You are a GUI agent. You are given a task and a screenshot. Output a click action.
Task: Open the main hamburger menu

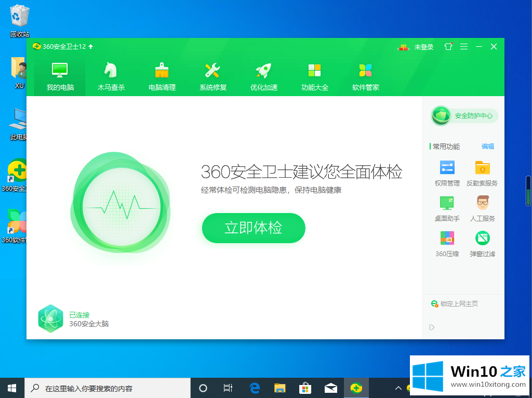[464, 46]
